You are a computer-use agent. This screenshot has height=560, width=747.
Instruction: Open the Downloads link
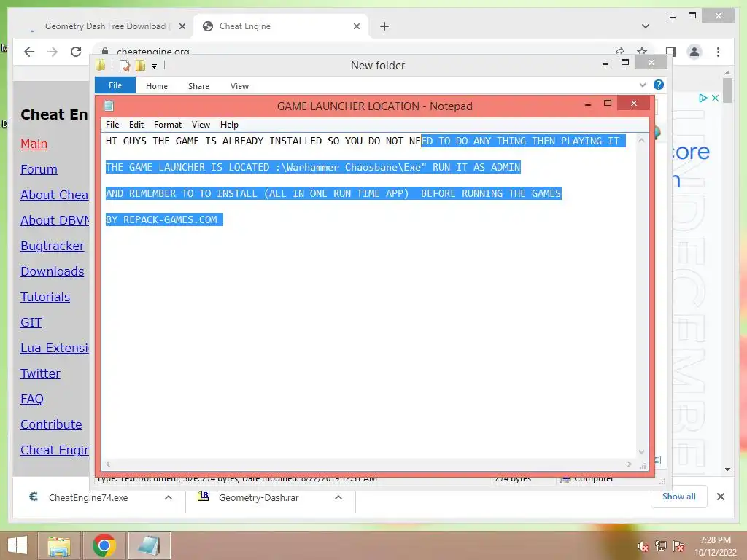(x=53, y=271)
